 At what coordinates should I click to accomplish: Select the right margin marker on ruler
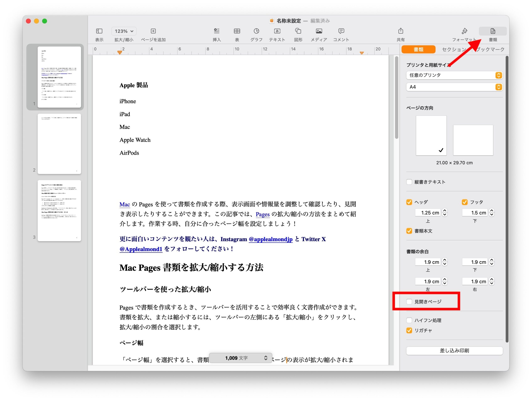(x=361, y=53)
